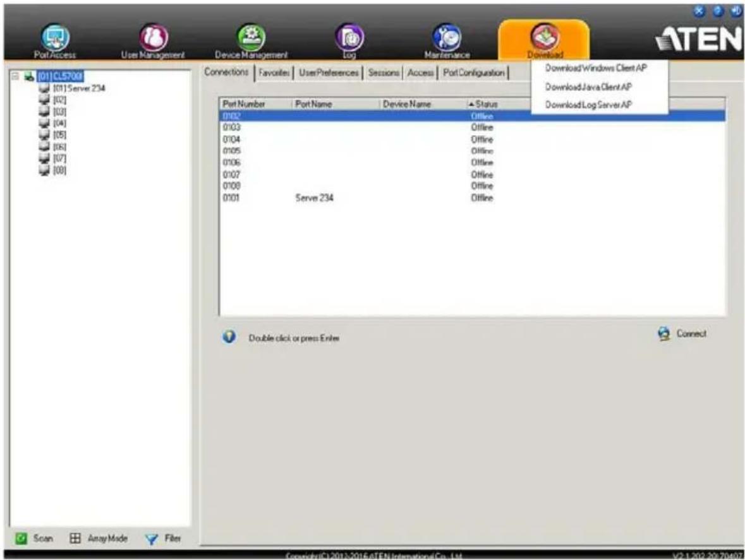Viewport: 745px width, 560px height.
Task: Open the Device Management icon
Action: (251, 37)
